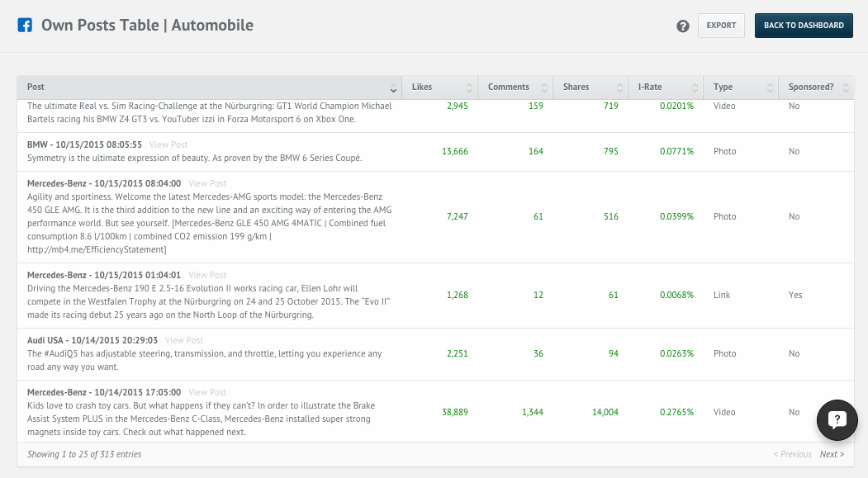The width and height of the screenshot is (868, 478).
Task: Click the mb4.me EfficiencyStatement URL text
Action: (x=97, y=250)
